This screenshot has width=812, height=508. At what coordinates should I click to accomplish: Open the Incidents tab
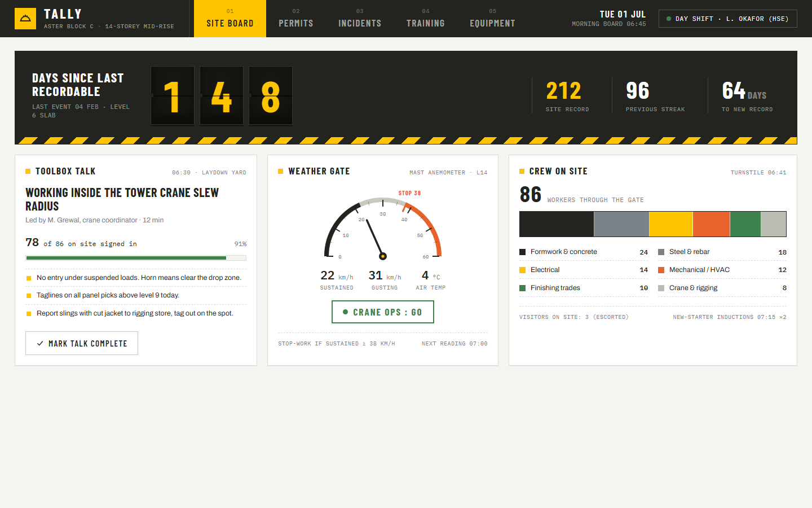(360, 19)
